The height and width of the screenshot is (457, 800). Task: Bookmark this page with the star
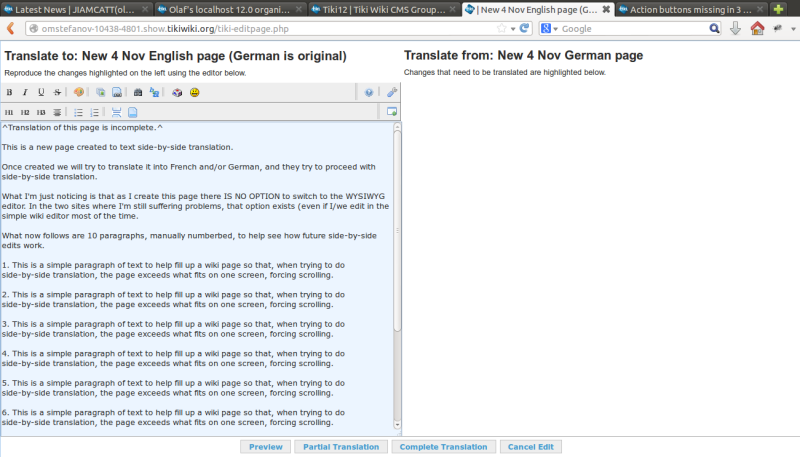502,29
